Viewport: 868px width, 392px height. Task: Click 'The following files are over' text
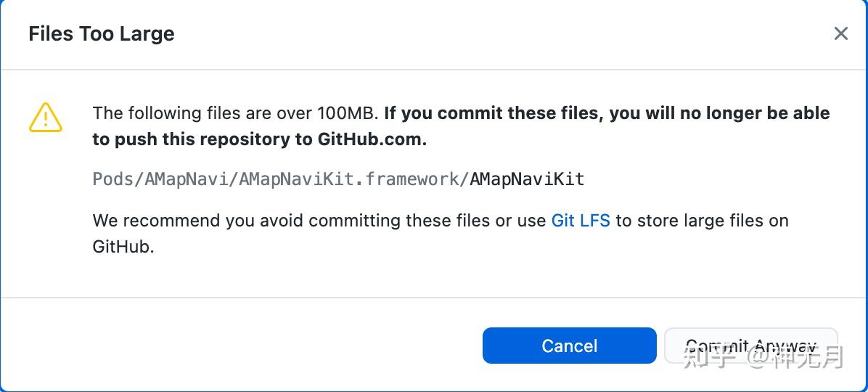[x=203, y=113]
